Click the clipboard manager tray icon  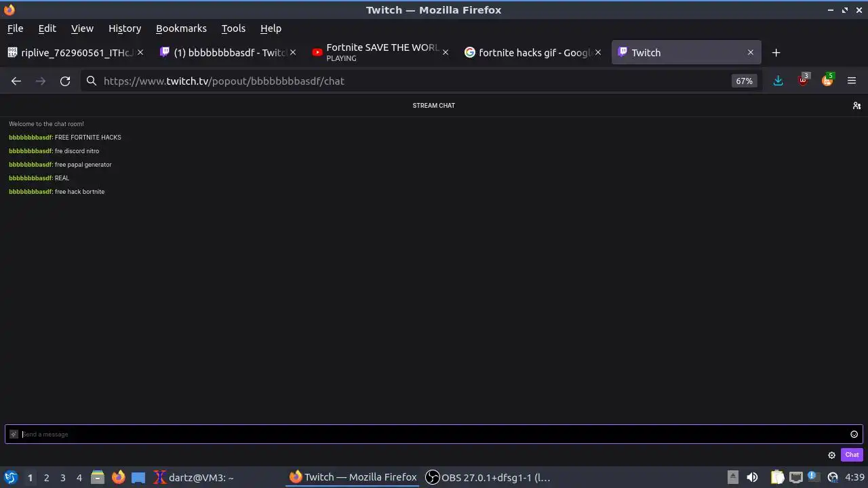click(x=777, y=477)
